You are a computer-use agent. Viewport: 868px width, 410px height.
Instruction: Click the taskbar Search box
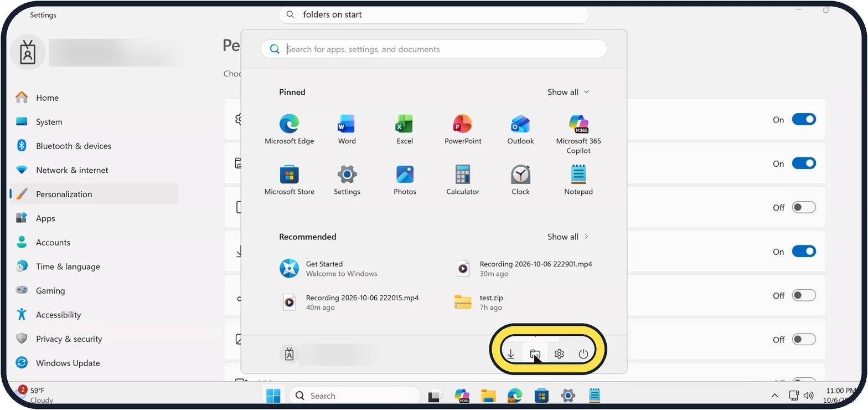[355, 396]
